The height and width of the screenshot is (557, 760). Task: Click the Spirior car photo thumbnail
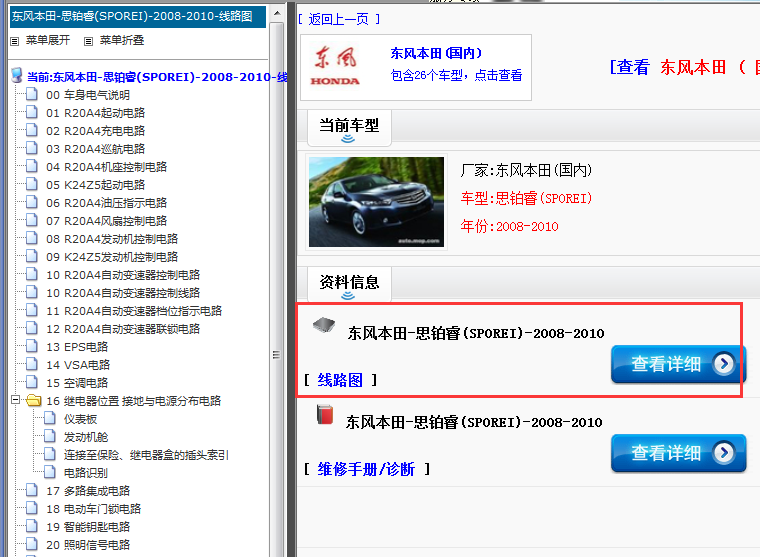tap(376, 202)
